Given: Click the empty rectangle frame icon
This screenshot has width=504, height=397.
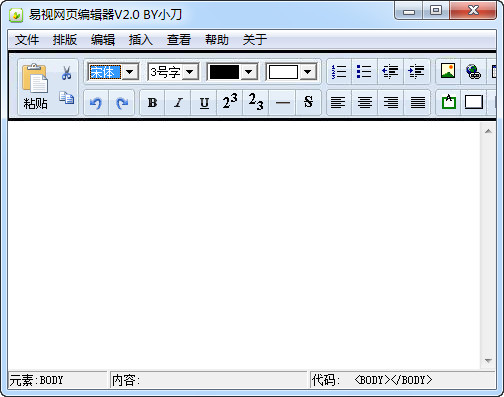Looking at the screenshot, I should 474,102.
